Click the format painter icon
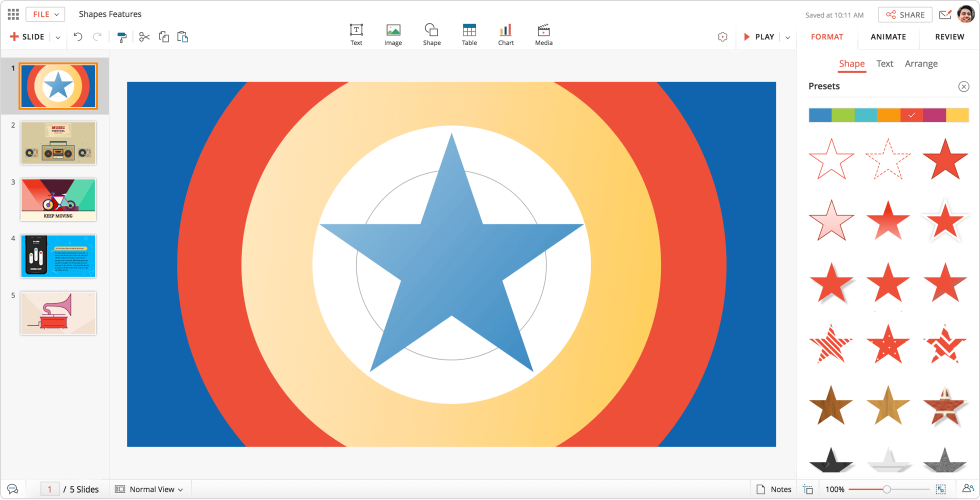 click(121, 37)
